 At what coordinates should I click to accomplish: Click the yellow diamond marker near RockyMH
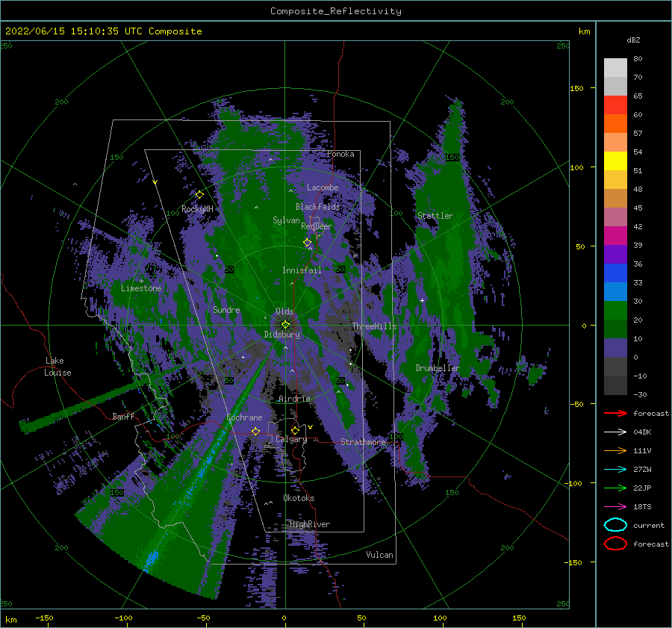[x=199, y=195]
